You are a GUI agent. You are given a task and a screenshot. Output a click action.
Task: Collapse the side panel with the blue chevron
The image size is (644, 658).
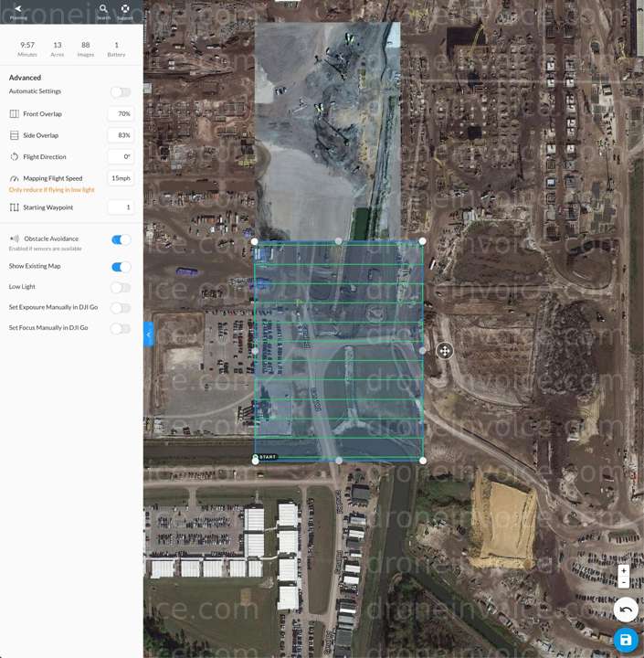[x=149, y=334]
